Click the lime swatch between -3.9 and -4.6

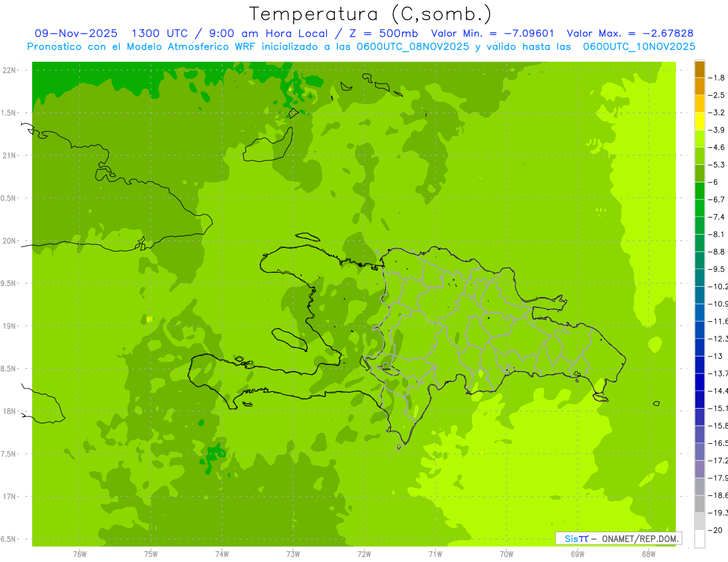(699, 139)
